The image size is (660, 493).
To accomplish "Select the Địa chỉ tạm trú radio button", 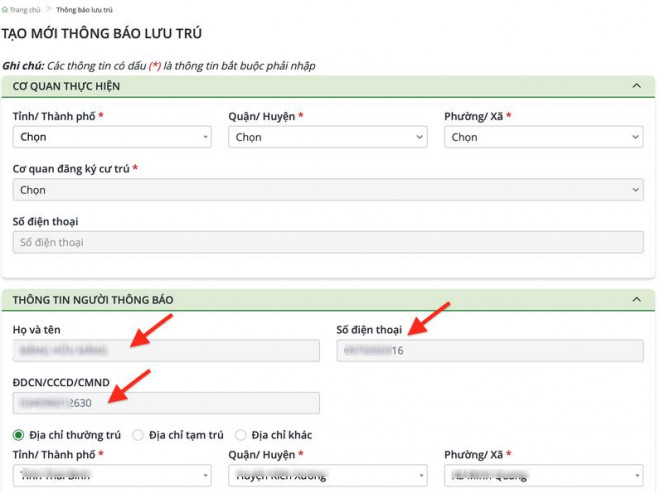I will tap(138, 435).
